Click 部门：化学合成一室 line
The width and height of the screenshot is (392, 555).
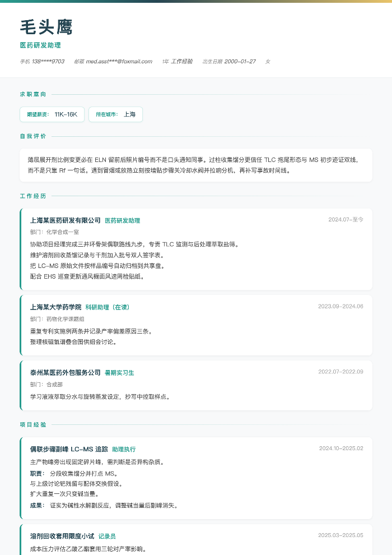click(x=54, y=232)
